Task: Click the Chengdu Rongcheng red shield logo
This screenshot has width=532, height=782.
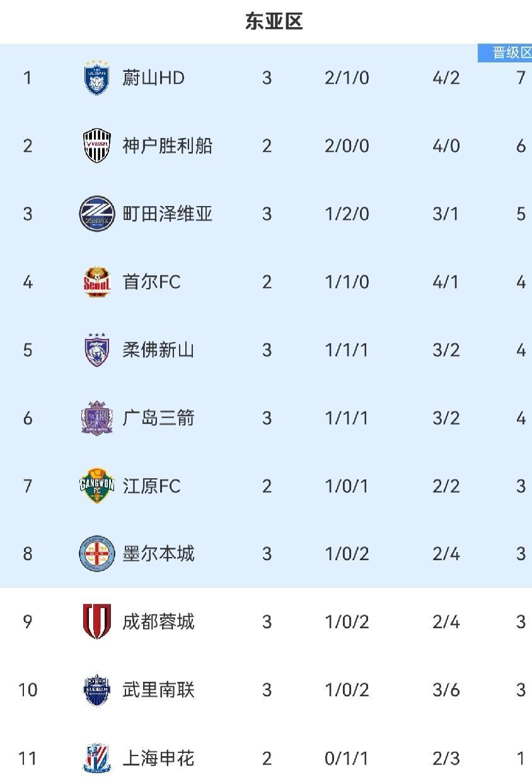Action: pos(97,622)
